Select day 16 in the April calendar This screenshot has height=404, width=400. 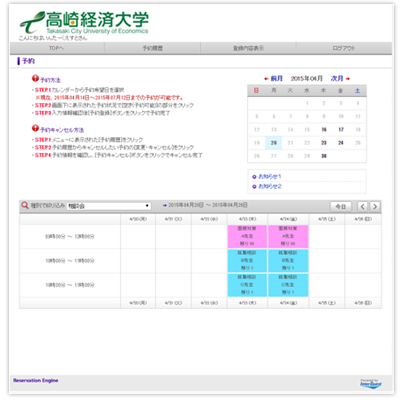coord(324,130)
